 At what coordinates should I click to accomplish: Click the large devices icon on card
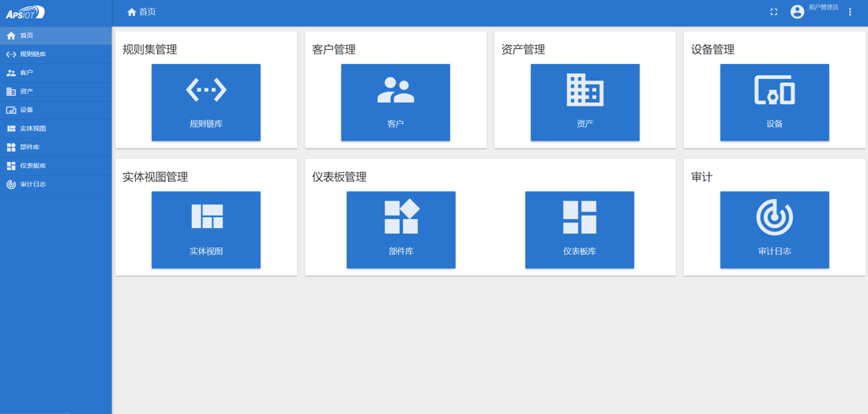(775, 89)
